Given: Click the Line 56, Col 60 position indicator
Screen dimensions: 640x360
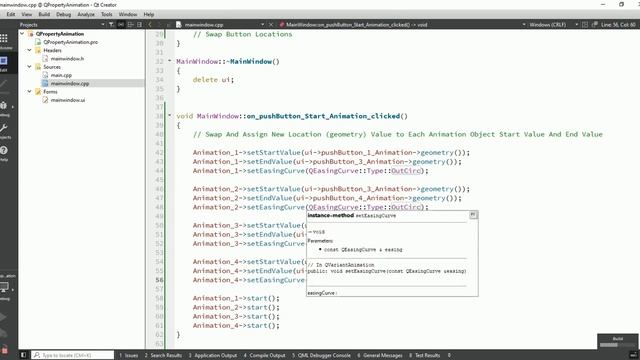Looking at the screenshot, I should (x=618, y=24).
